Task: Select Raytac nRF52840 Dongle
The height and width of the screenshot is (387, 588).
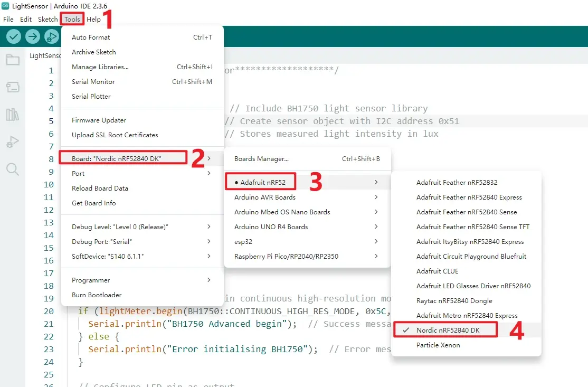Action: pyautogui.click(x=466, y=301)
